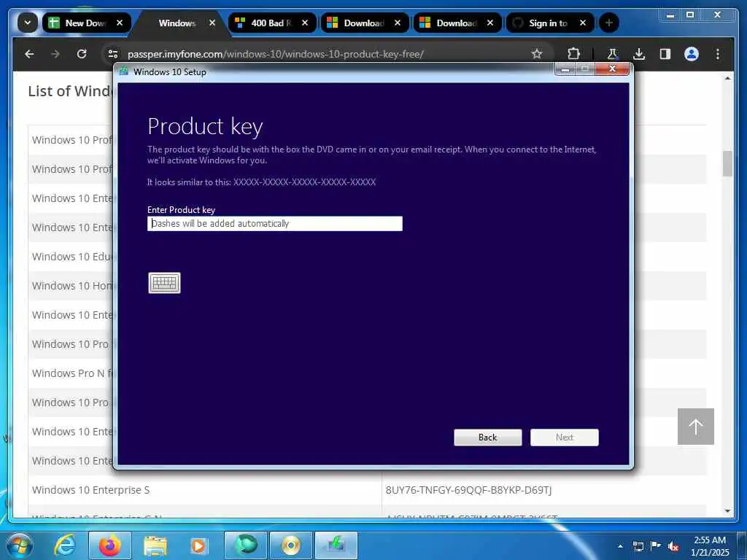Screen dimensions: 747x560
Task: Close the New Dow tab
Action: (x=120, y=23)
